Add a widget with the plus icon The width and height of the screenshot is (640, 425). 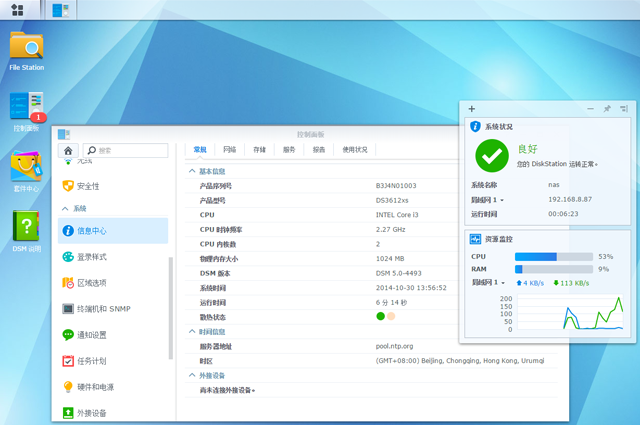click(472, 109)
